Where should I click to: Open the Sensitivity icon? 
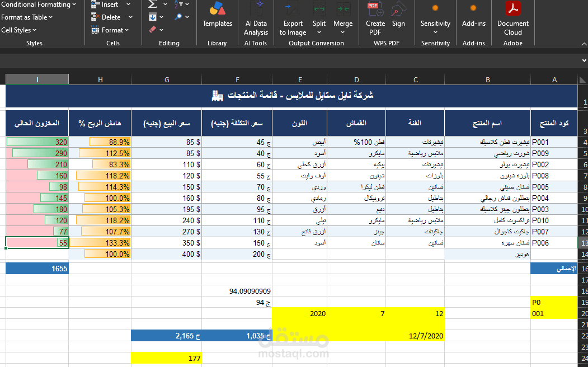tap(435, 8)
